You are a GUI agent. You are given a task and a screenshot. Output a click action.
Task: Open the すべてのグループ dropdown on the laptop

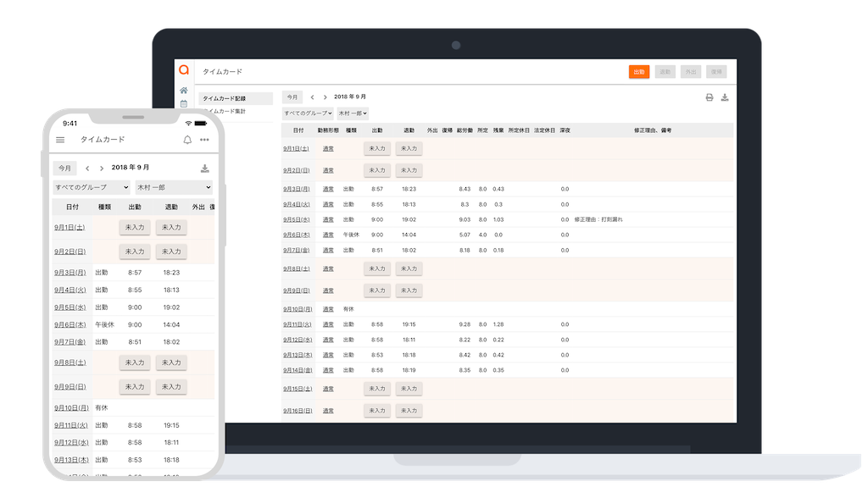(307, 113)
